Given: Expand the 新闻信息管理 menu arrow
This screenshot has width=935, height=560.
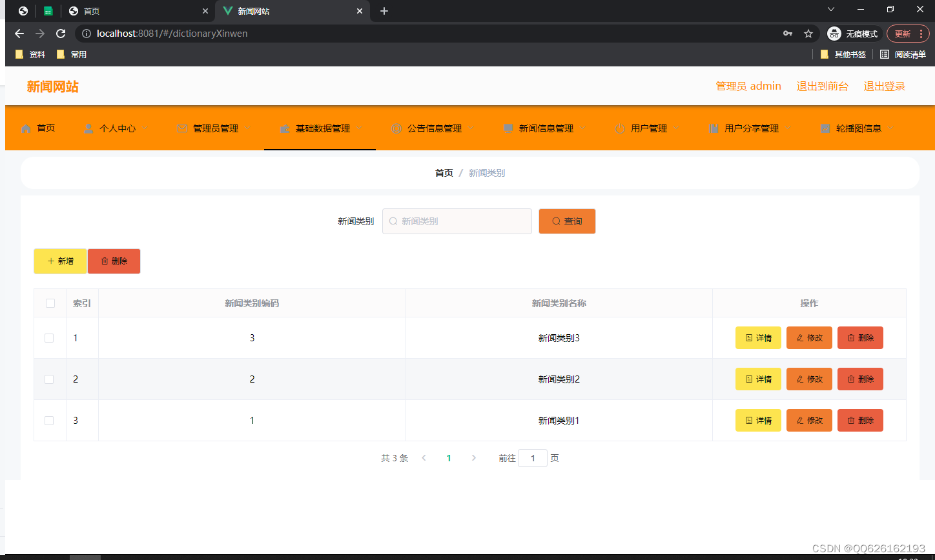Looking at the screenshot, I should [x=583, y=128].
